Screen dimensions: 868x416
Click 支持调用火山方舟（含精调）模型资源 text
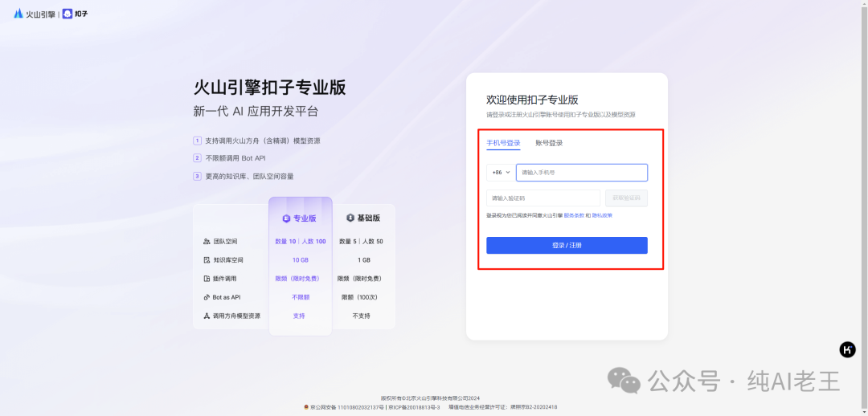pos(263,141)
